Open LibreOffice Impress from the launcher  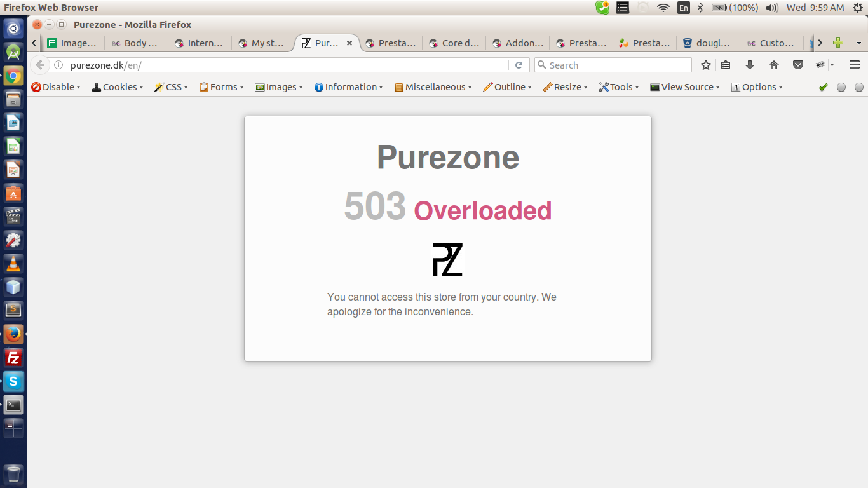13,170
